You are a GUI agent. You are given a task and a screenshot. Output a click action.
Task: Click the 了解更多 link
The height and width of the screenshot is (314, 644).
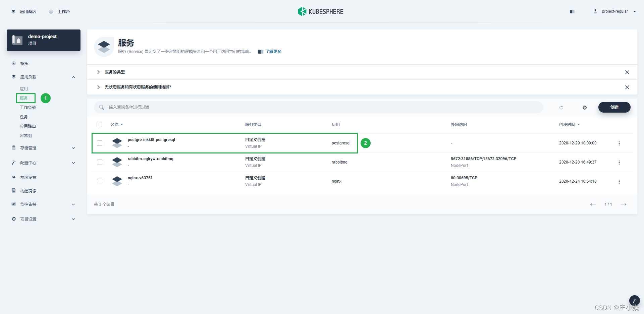273,52
